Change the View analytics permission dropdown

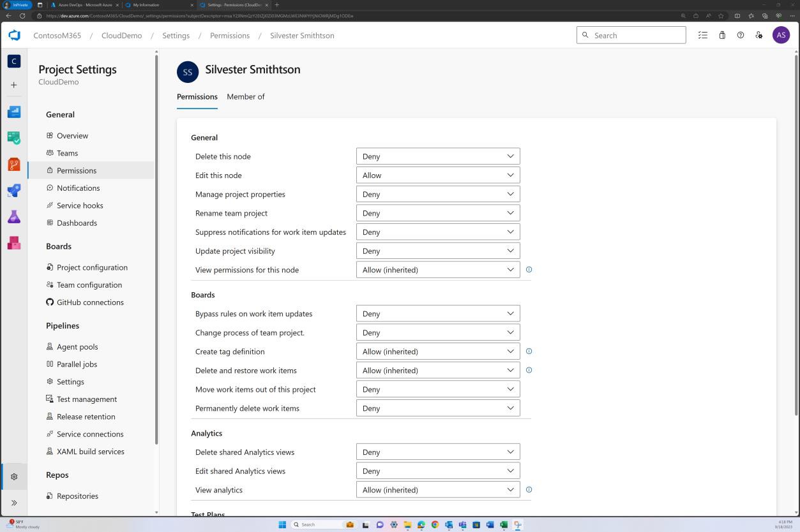437,489
